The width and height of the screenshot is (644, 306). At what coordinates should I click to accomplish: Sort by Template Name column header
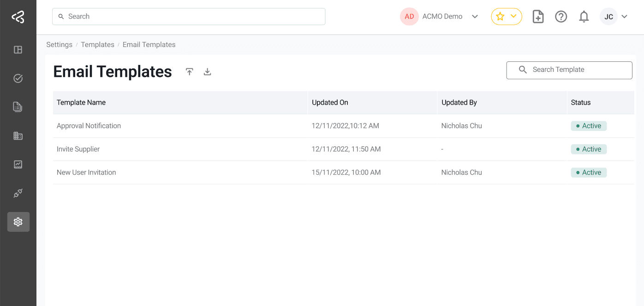81,102
